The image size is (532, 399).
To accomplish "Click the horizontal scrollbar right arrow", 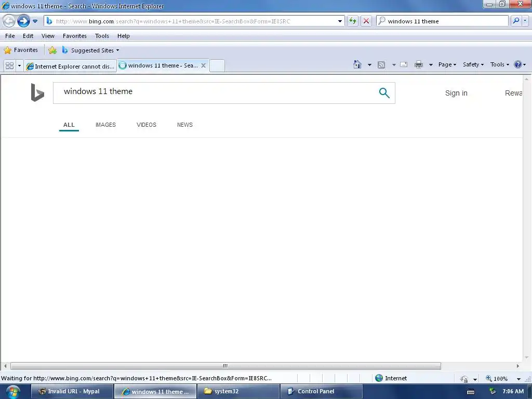I will coord(518,366).
